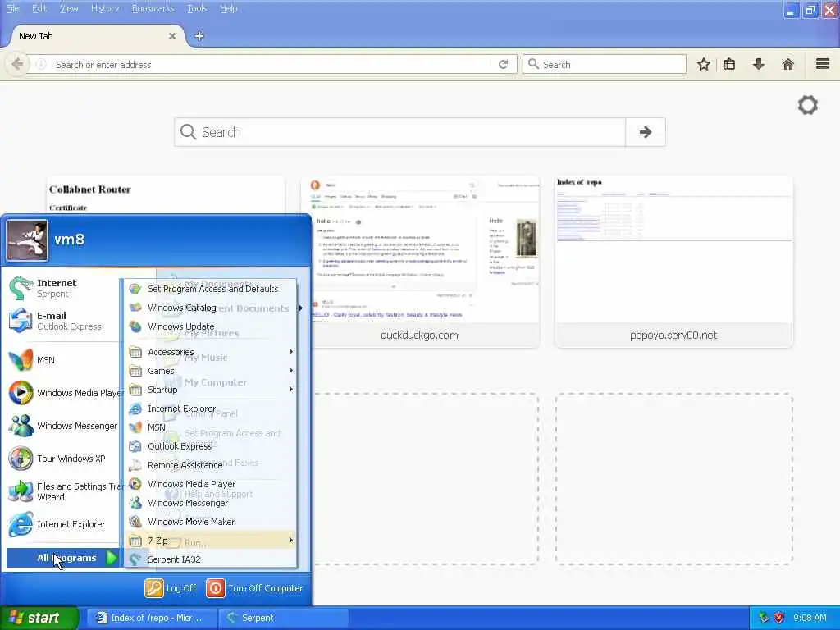The width and height of the screenshot is (840, 630).
Task: Bookmark this page with the star icon
Action: [x=703, y=64]
